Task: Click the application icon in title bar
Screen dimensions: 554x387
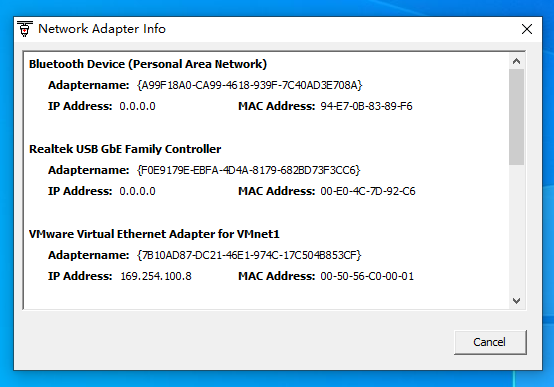Action: tap(25, 29)
